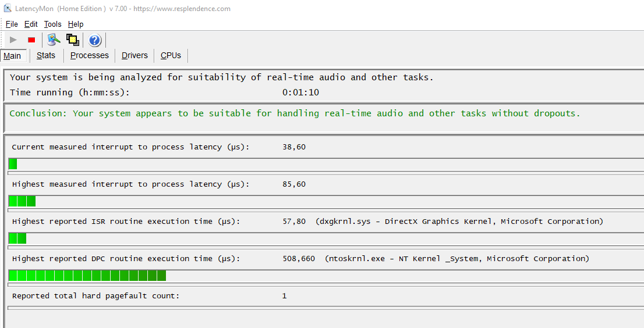This screenshot has height=328, width=644.
Task: Click 'Highest reported DPC routine' label
Action: click(x=126, y=259)
